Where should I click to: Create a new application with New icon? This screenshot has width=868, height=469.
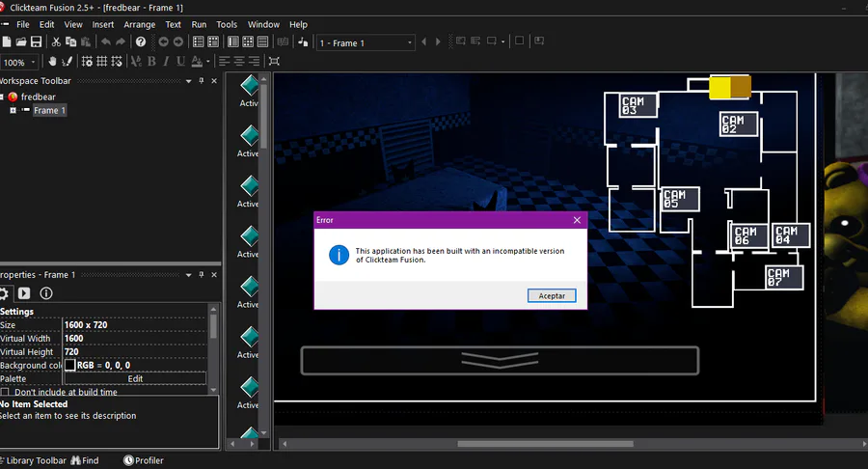[x=6, y=41]
